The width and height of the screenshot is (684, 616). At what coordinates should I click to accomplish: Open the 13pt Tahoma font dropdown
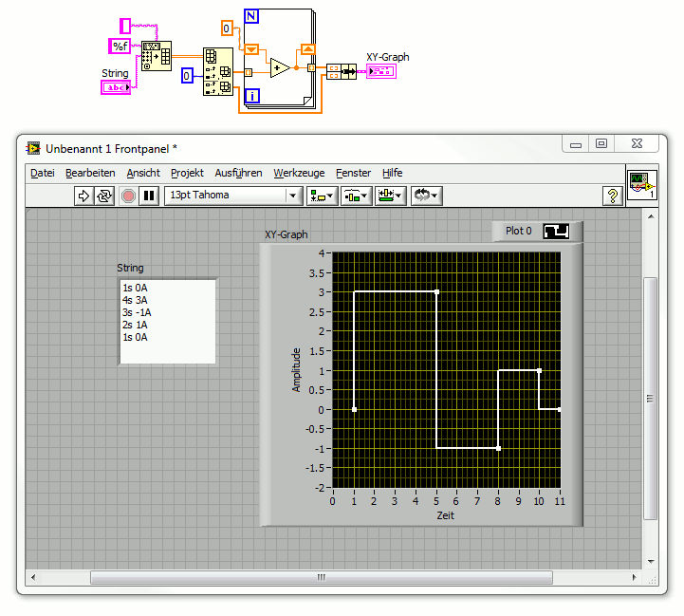point(231,196)
